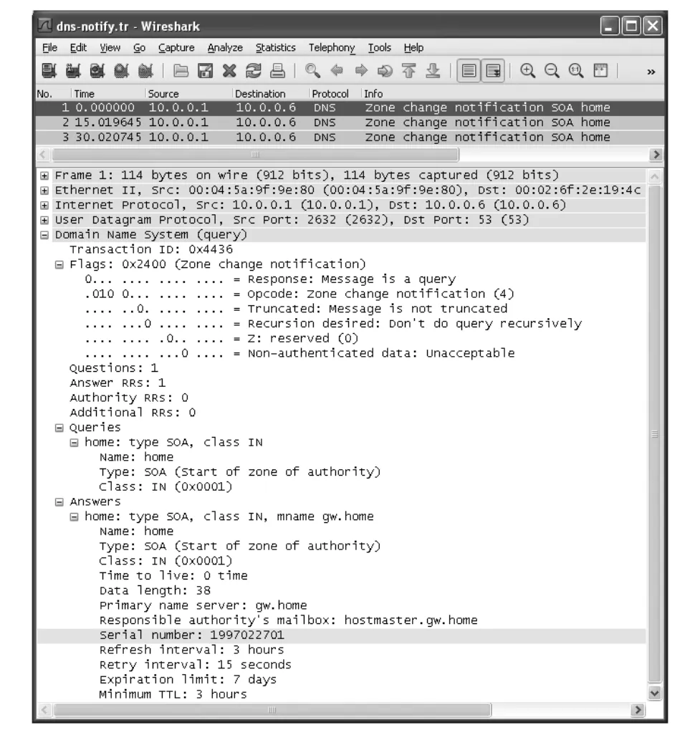The height and width of the screenshot is (735, 700).
Task: Expand the Ethernet II tree node
Action: point(44,191)
